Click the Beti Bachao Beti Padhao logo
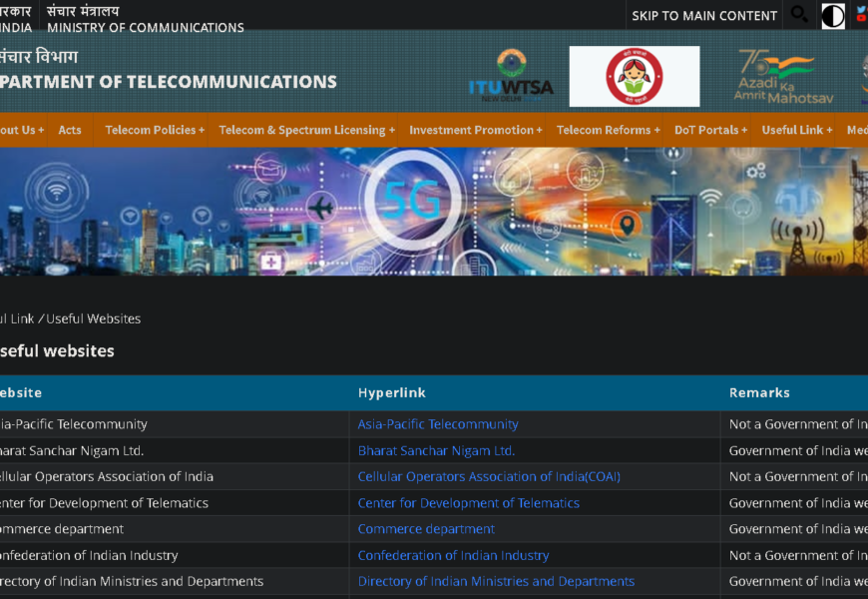The width and height of the screenshot is (868, 599). click(x=635, y=77)
